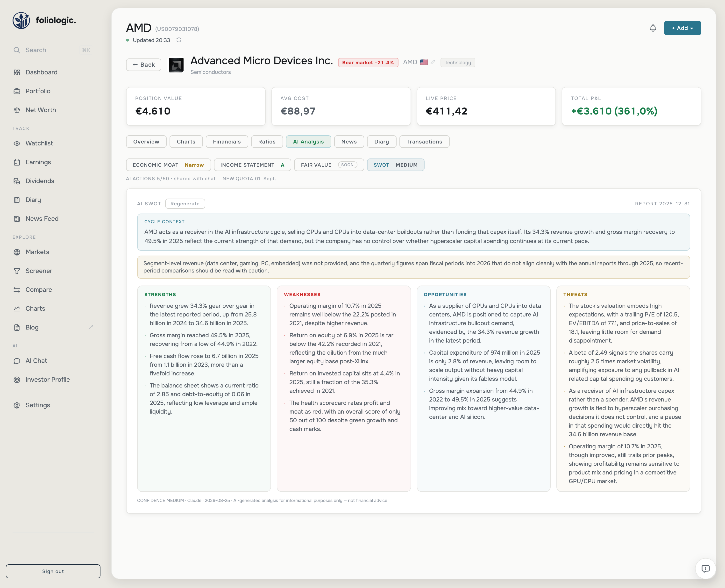Select the Economic Moat Narrow analysis
The width and height of the screenshot is (725, 588).
168,165
